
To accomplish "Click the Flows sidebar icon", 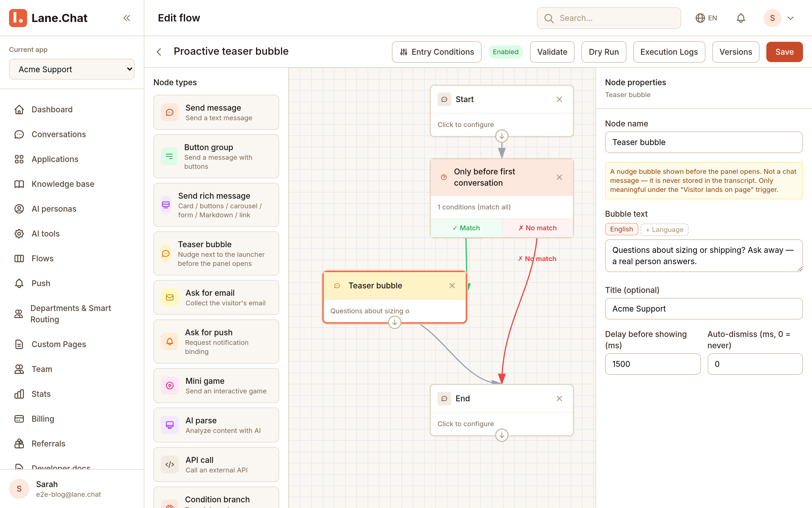I will 19,258.
